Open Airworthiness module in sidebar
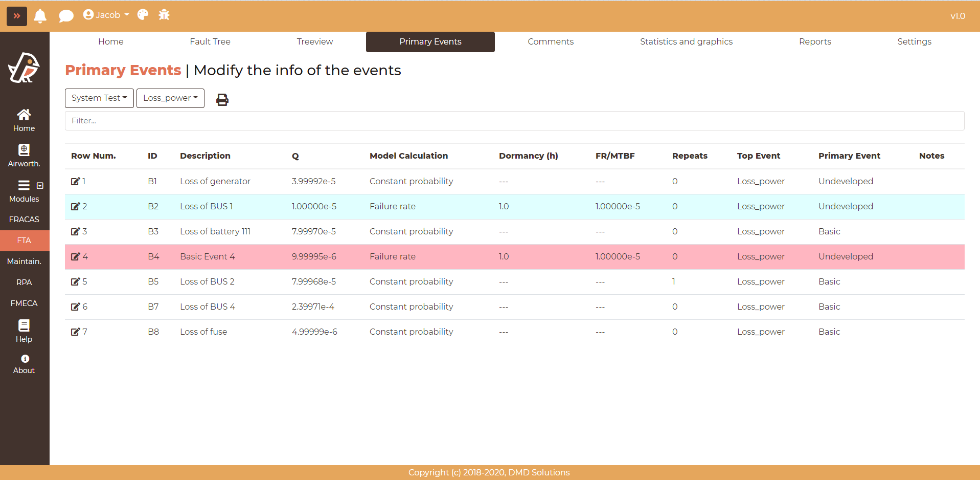980x480 pixels. click(x=24, y=156)
